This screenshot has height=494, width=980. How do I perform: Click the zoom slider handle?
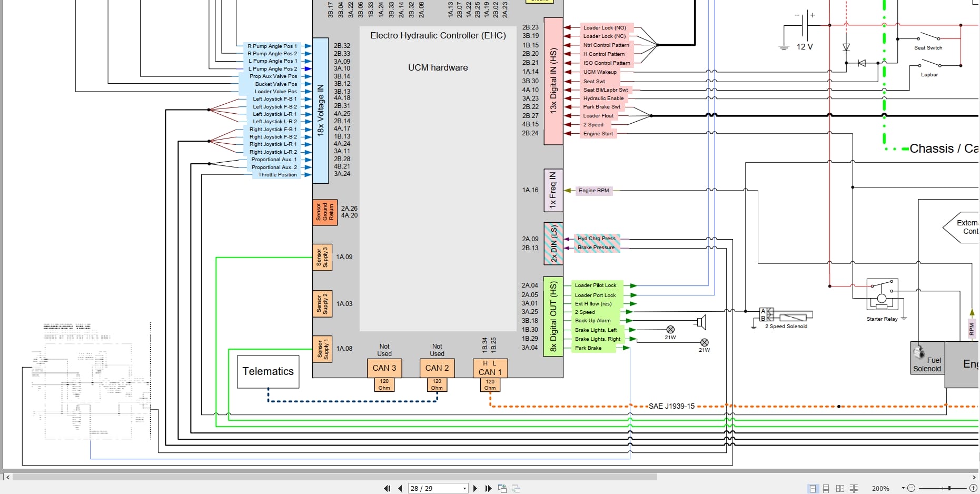[x=949, y=488]
